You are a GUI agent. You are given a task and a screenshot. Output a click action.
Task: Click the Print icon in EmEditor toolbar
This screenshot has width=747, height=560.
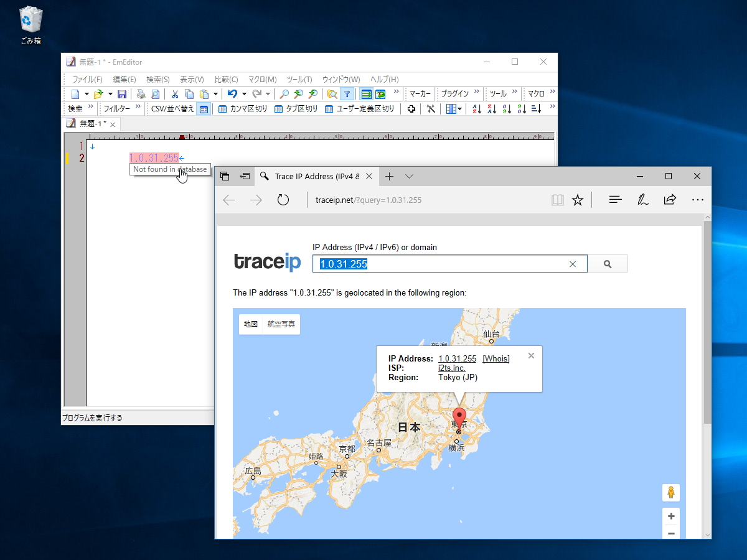click(x=141, y=94)
